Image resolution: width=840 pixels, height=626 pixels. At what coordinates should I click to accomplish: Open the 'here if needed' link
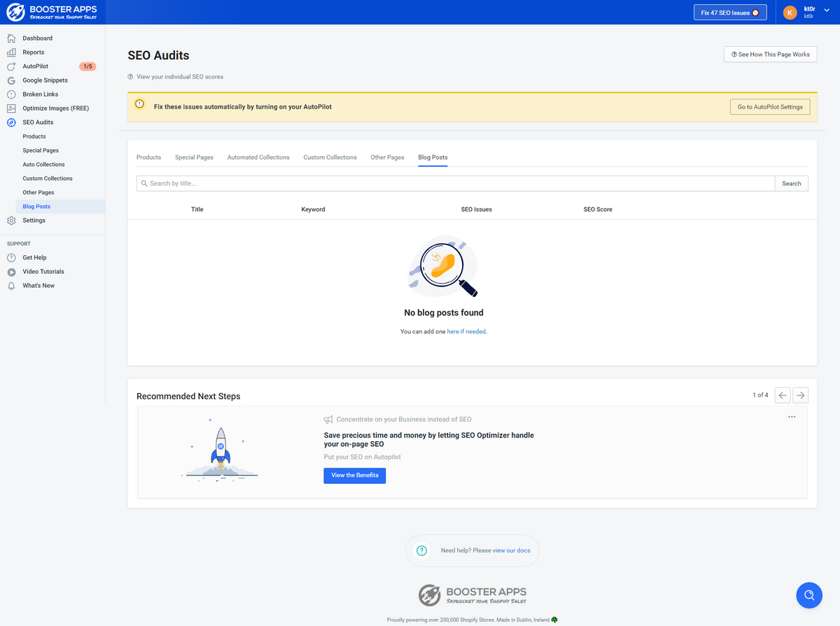point(467,332)
